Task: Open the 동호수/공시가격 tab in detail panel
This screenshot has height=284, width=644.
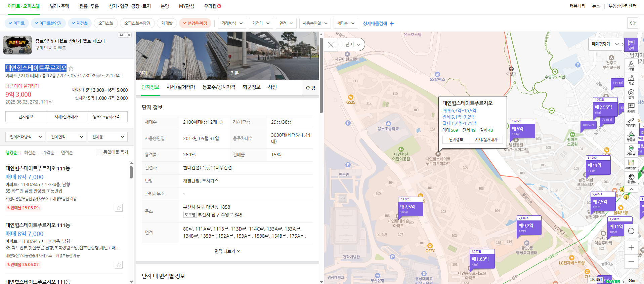Action: (x=219, y=87)
